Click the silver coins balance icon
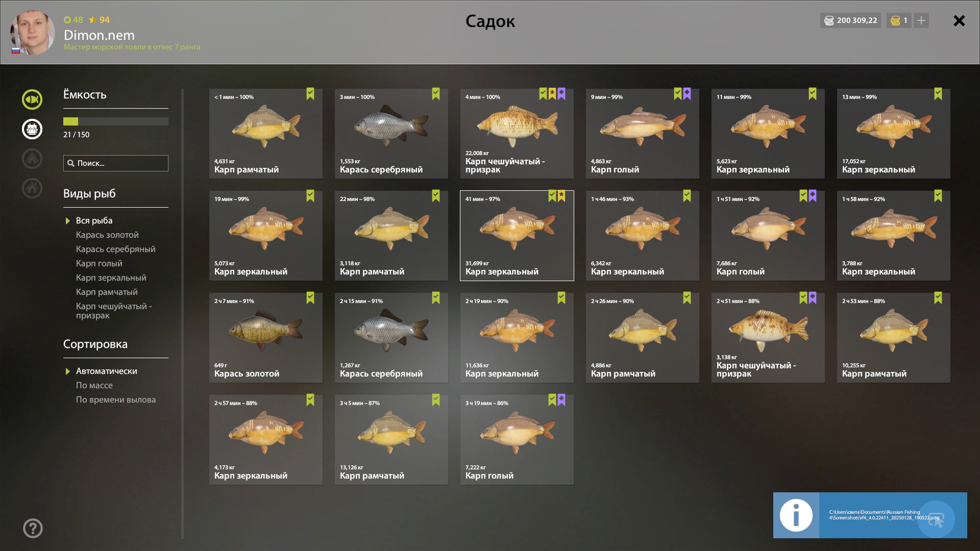The height and width of the screenshot is (551, 980). tap(829, 20)
